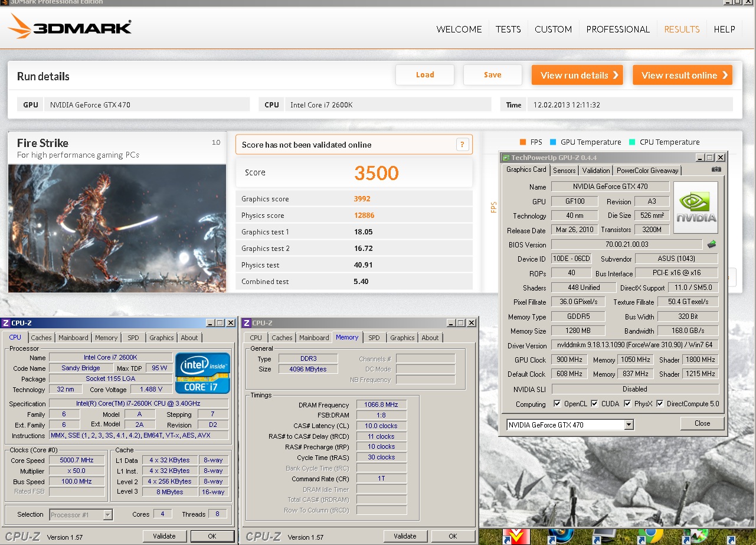Click the BIOS save chip icon

(x=712, y=244)
